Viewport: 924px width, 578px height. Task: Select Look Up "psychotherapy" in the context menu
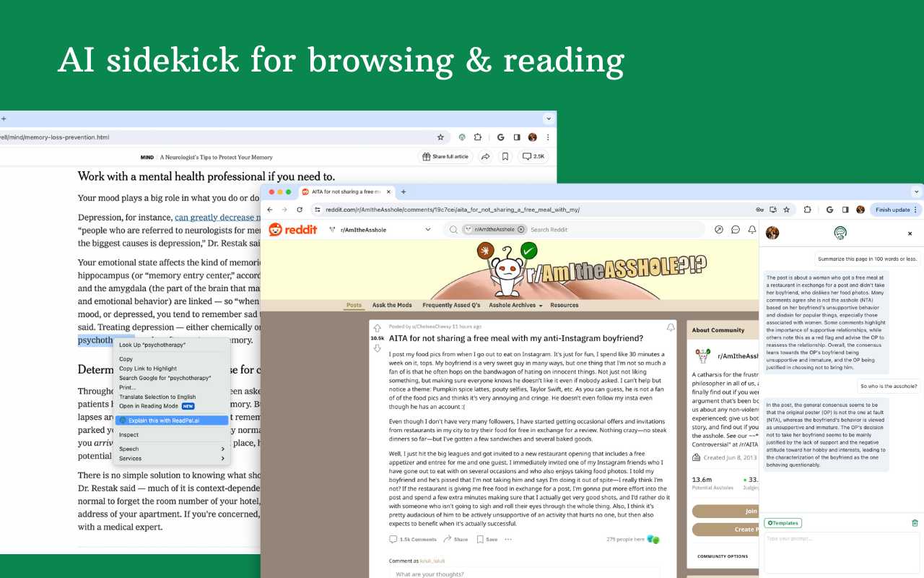click(171, 345)
